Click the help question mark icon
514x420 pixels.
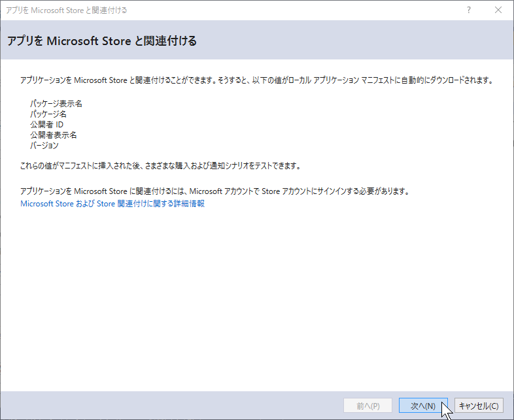click(x=469, y=10)
